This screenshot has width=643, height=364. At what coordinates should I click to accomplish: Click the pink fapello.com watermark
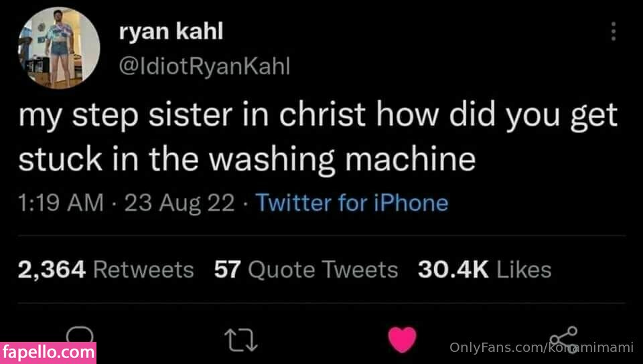pyautogui.click(x=48, y=352)
